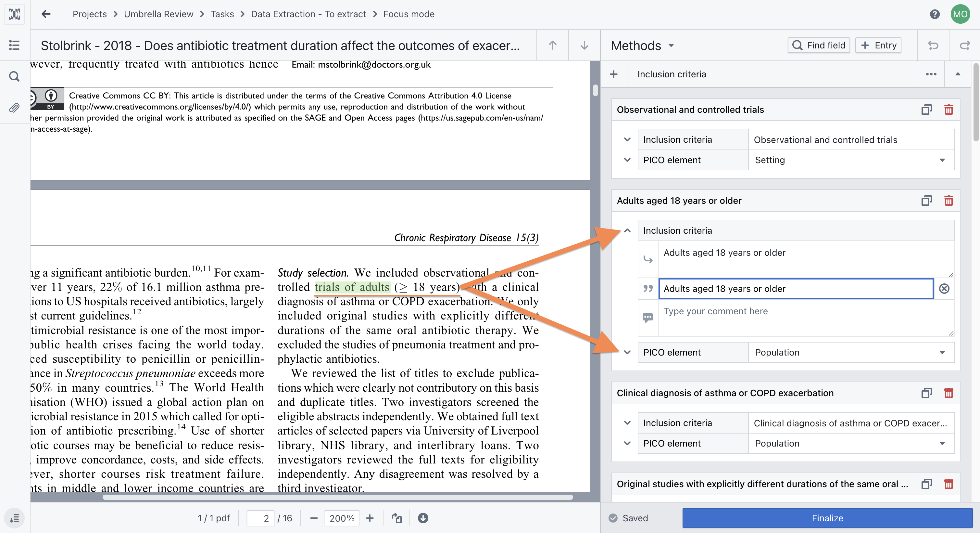
Task: Click the Find field button
Action: point(819,45)
